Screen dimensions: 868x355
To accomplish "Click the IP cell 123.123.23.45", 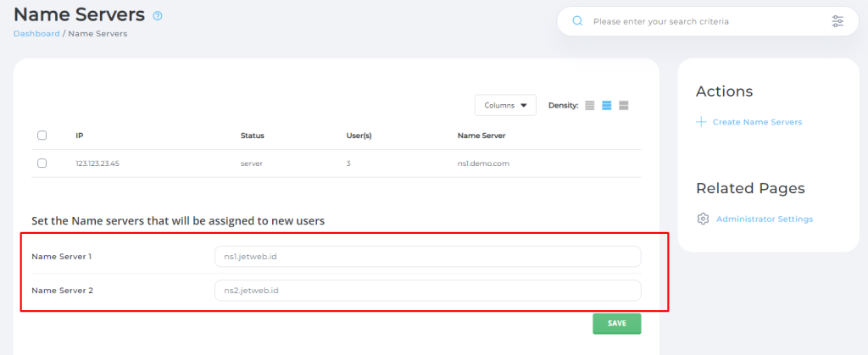I will [x=97, y=164].
